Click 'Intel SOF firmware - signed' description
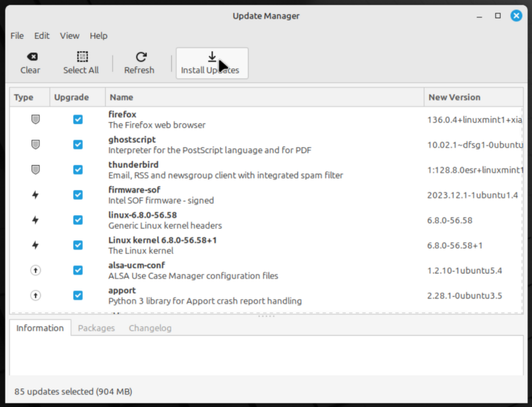 (x=161, y=200)
